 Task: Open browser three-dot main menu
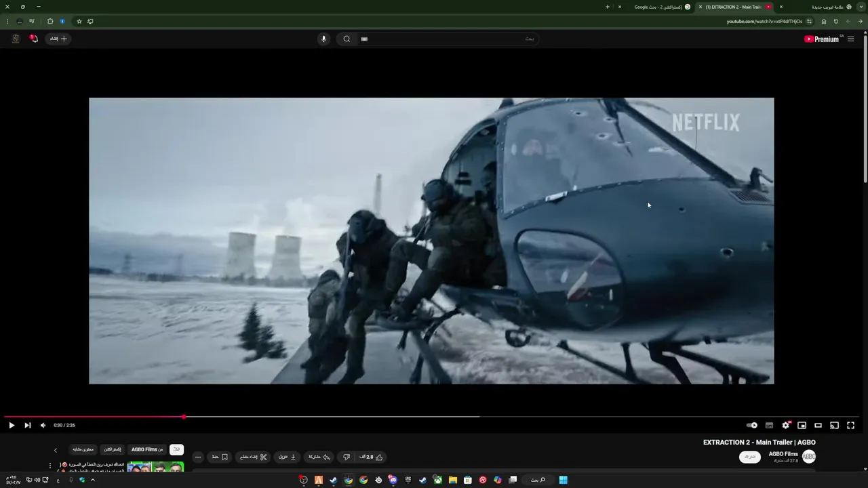tap(7, 21)
